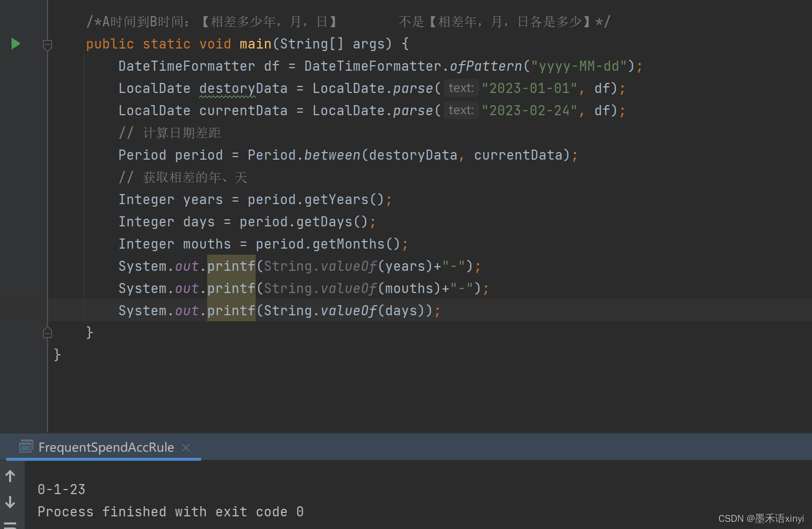This screenshot has width=812, height=529.
Task: Click the Period.between method call
Action: (x=304, y=155)
